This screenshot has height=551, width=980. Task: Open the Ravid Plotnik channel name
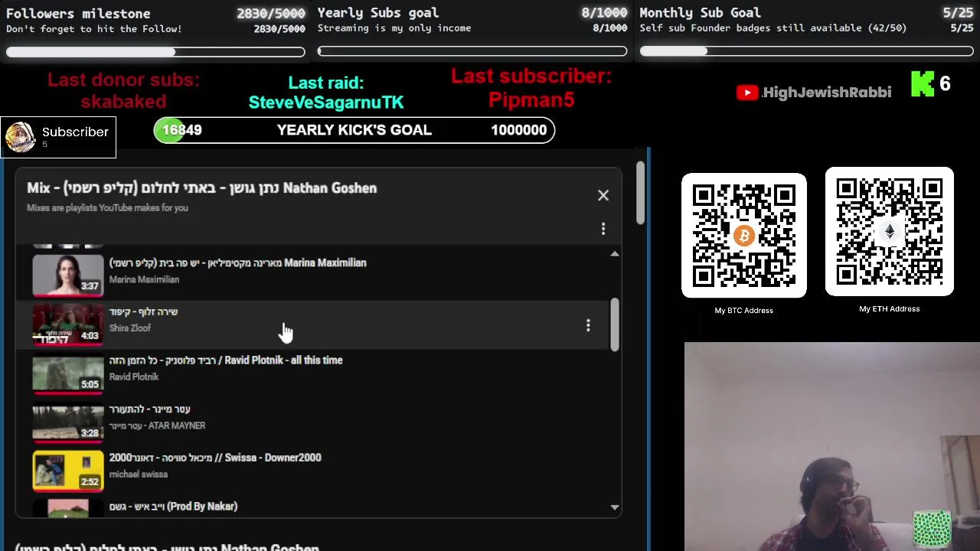[x=134, y=377]
